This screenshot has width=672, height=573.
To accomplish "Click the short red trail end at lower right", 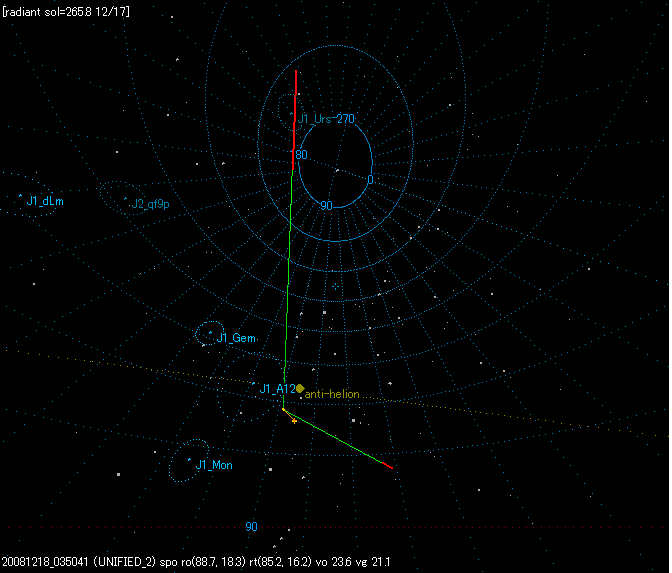I will (x=387, y=465).
